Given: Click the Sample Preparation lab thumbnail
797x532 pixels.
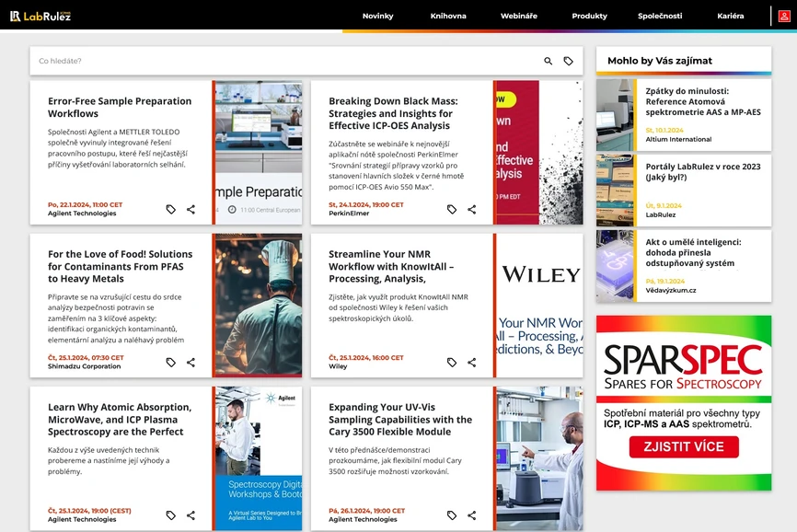Looking at the screenshot, I should (x=259, y=153).
